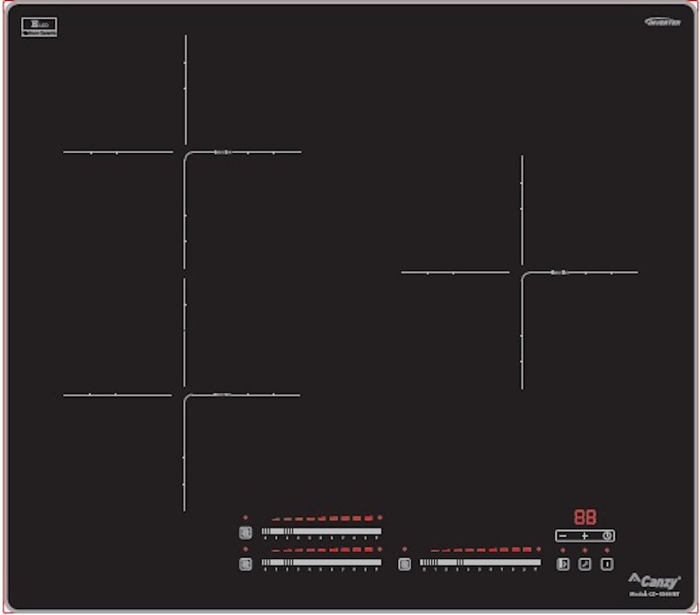Click the red 88 digital display

[584, 517]
